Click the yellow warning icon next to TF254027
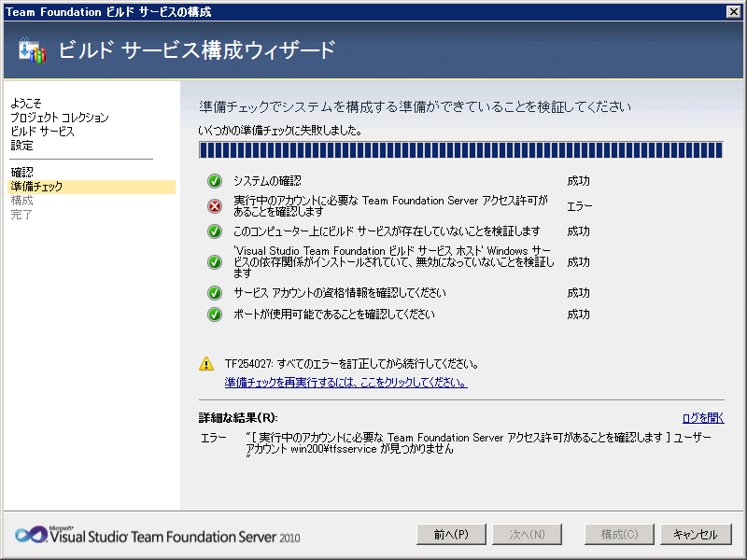The height and width of the screenshot is (560, 747). (206, 364)
